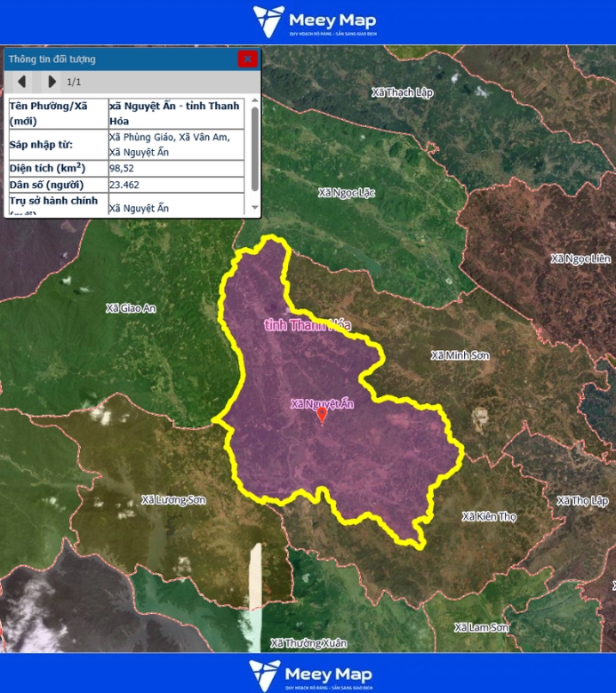Select the Xã Lam Sơn commune label
The width and height of the screenshot is (616, 693).
[x=482, y=627]
